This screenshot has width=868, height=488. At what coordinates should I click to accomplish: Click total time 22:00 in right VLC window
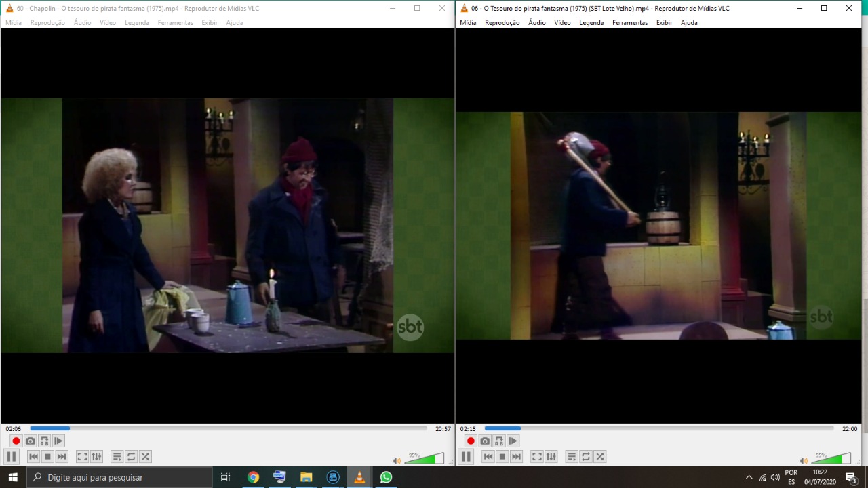click(850, 429)
